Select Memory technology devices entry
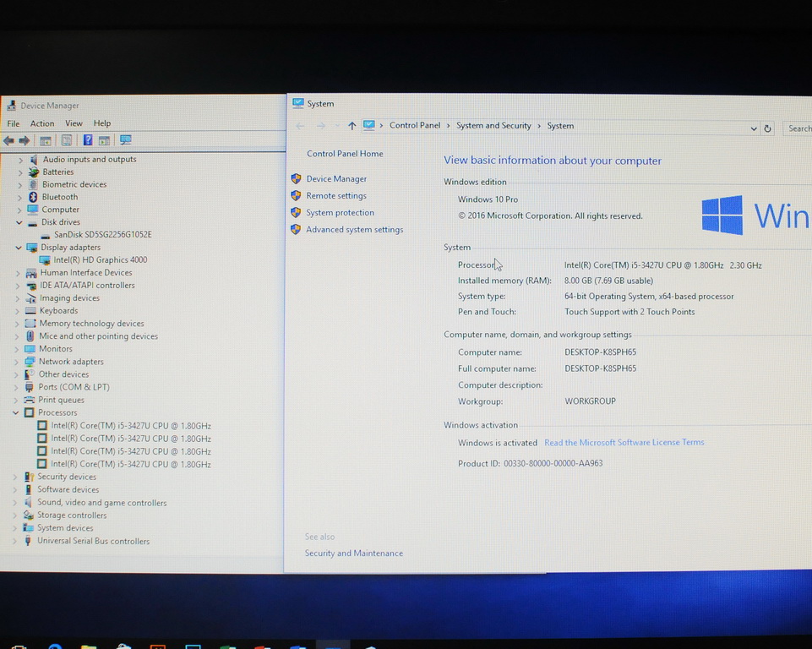This screenshot has height=649, width=812. [91, 324]
